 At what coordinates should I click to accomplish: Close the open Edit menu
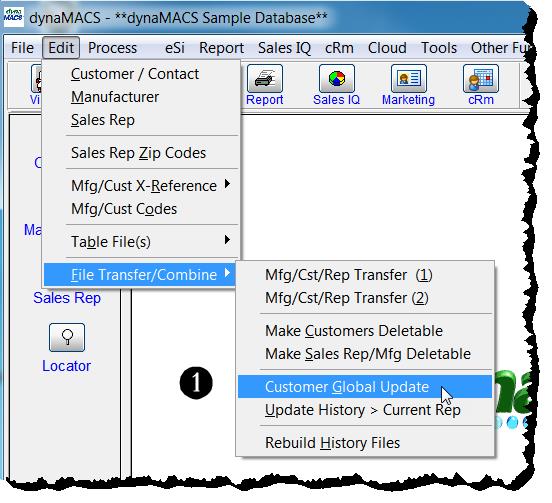[61, 48]
